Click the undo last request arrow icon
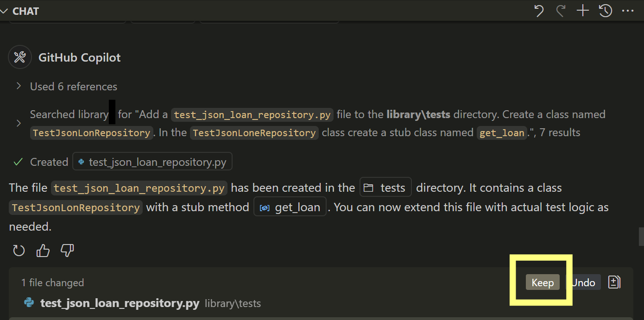This screenshot has height=320, width=644. tap(538, 11)
